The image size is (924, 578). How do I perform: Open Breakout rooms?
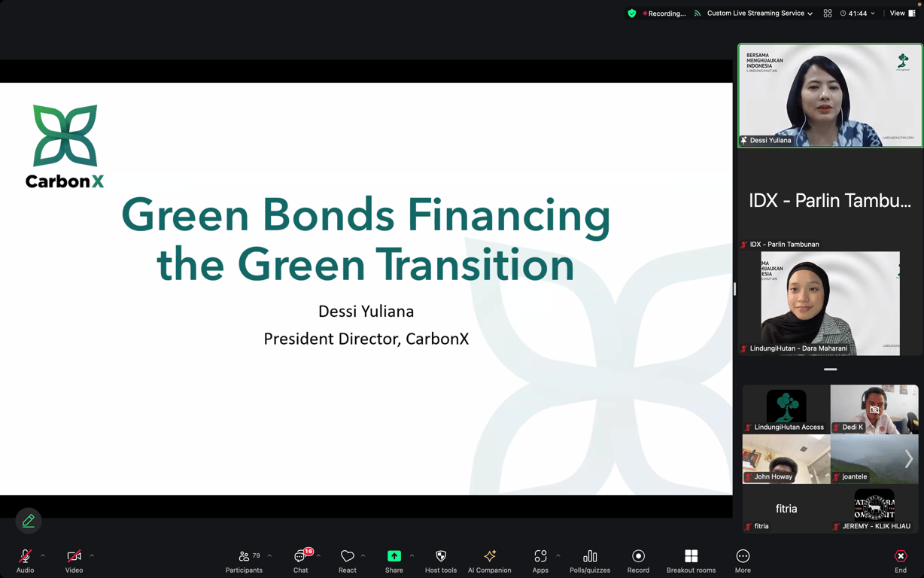pos(691,561)
